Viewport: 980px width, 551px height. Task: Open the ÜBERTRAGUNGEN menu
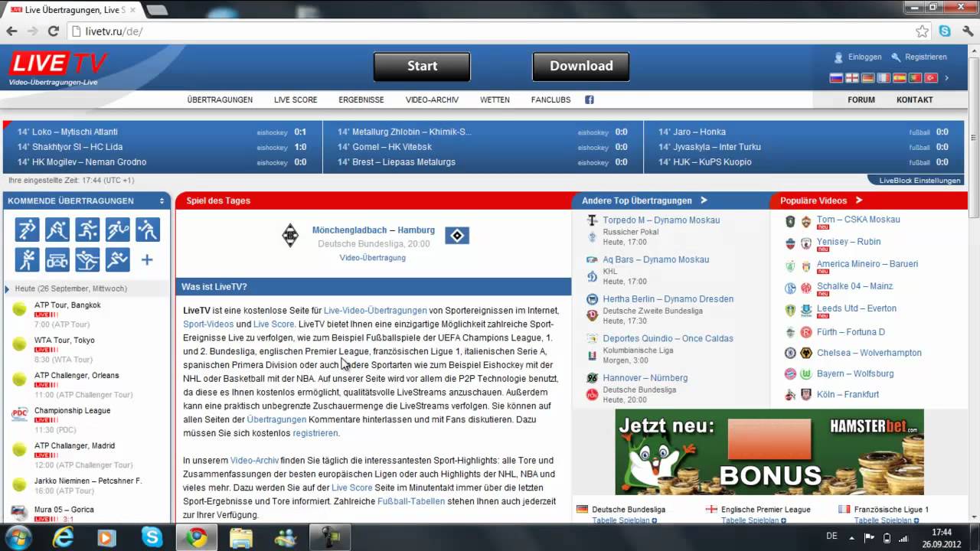(x=220, y=99)
